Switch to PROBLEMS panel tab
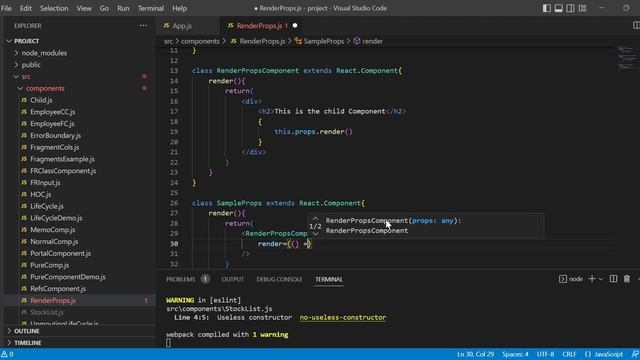 tap(180, 280)
